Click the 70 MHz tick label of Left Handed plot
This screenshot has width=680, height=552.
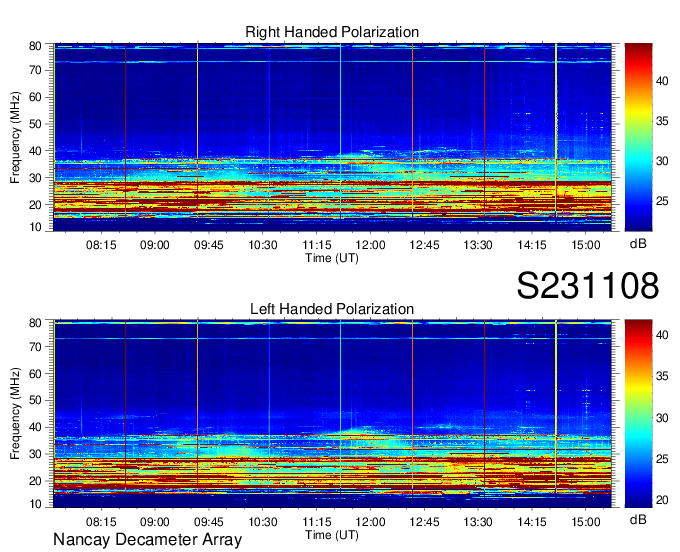[x=35, y=346]
